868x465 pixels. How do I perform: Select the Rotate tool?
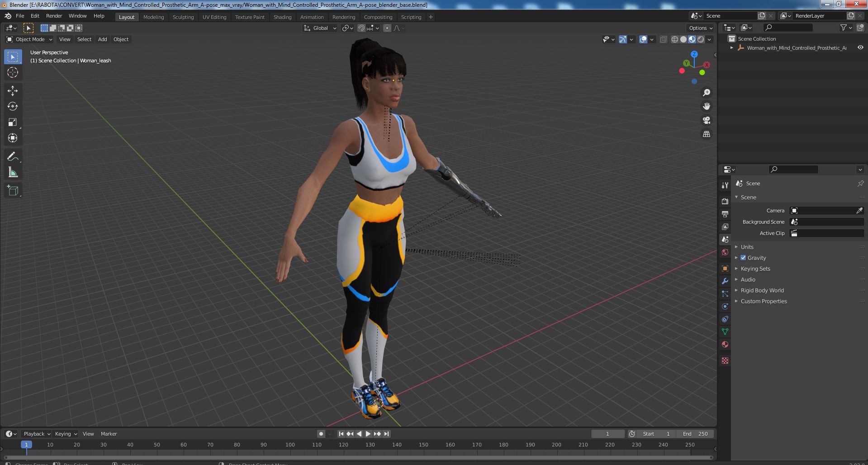13,107
